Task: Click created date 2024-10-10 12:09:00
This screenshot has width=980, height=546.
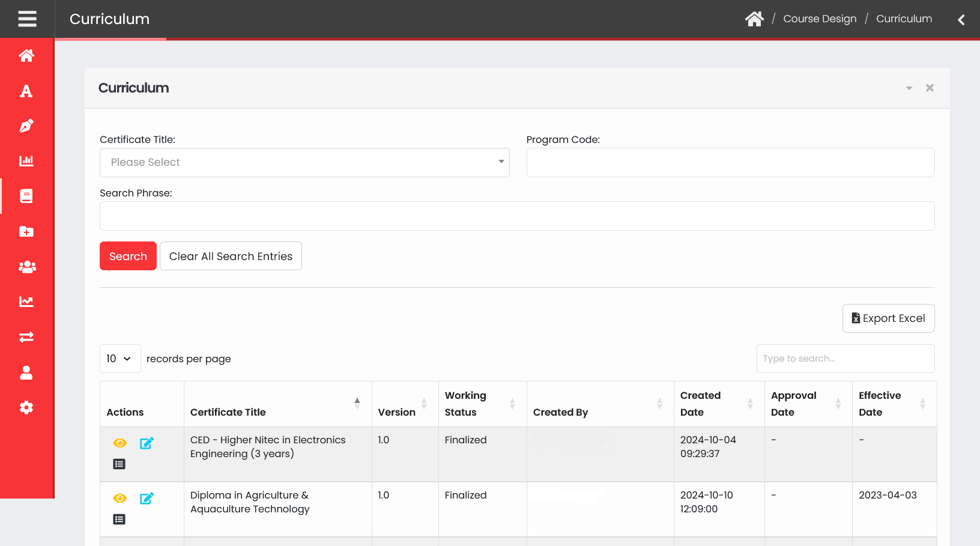Action: click(x=707, y=502)
